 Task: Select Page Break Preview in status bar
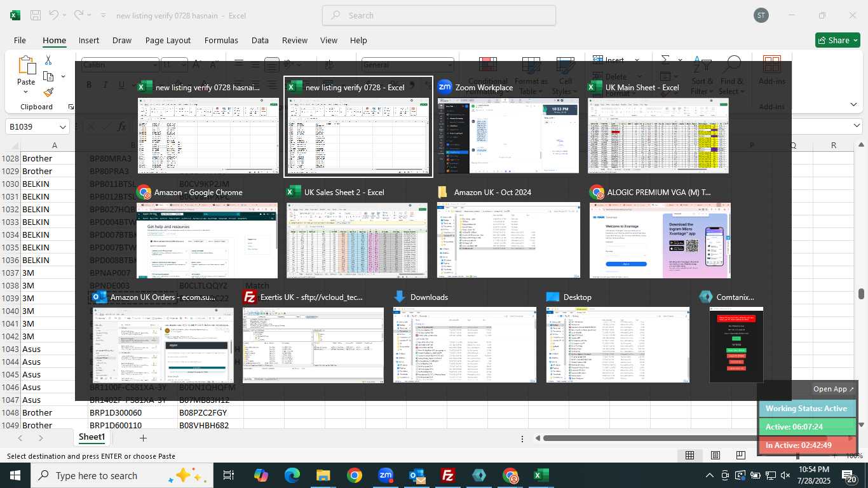(741, 455)
